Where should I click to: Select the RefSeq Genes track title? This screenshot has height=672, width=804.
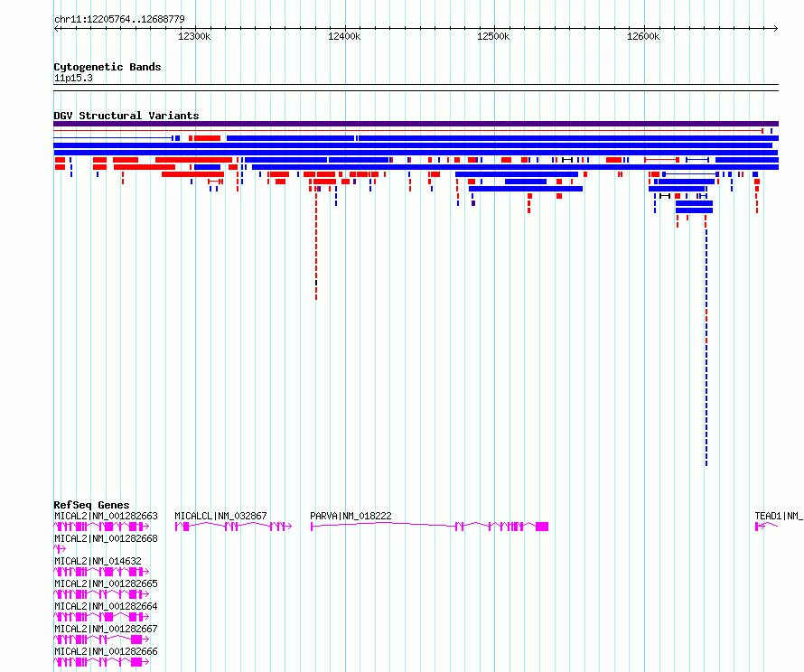pos(91,505)
